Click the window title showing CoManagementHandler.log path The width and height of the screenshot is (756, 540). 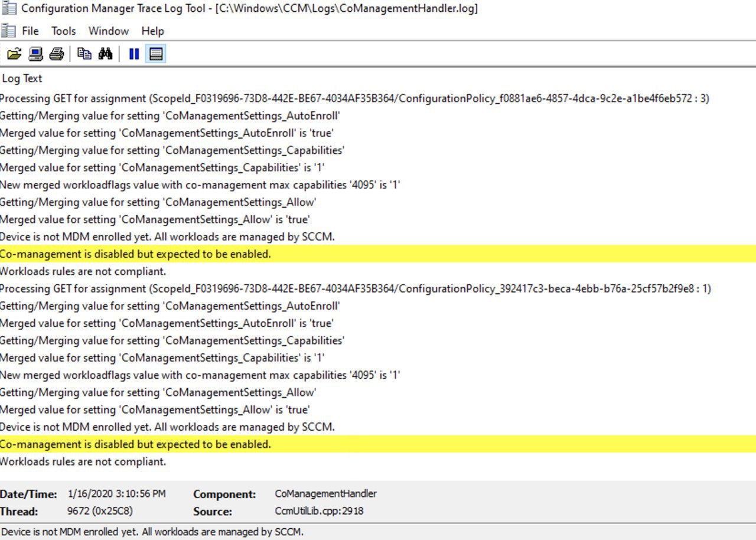point(250,8)
